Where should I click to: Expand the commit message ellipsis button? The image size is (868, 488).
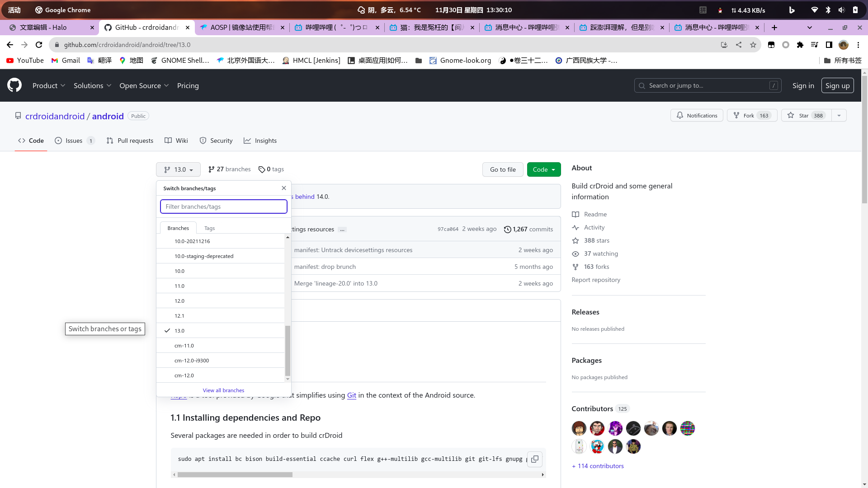click(x=342, y=230)
